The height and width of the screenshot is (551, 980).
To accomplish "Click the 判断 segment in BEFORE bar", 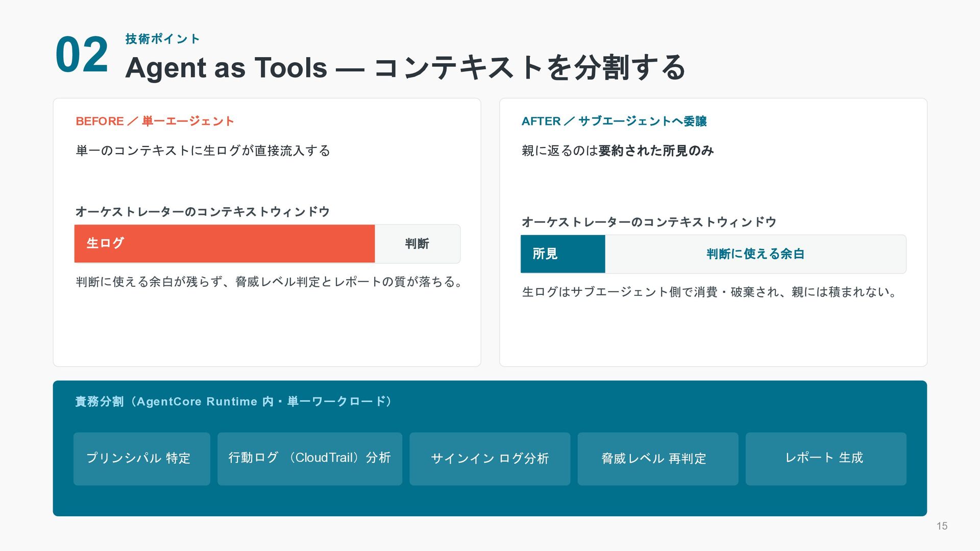I will pyautogui.click(x=417, y=243).
